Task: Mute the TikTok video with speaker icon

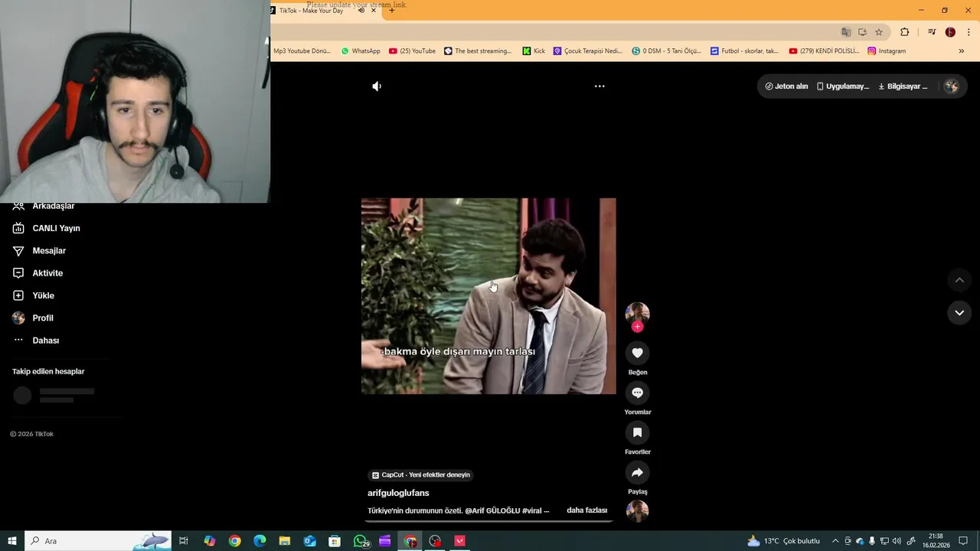Action: click(x=376, y=86)
